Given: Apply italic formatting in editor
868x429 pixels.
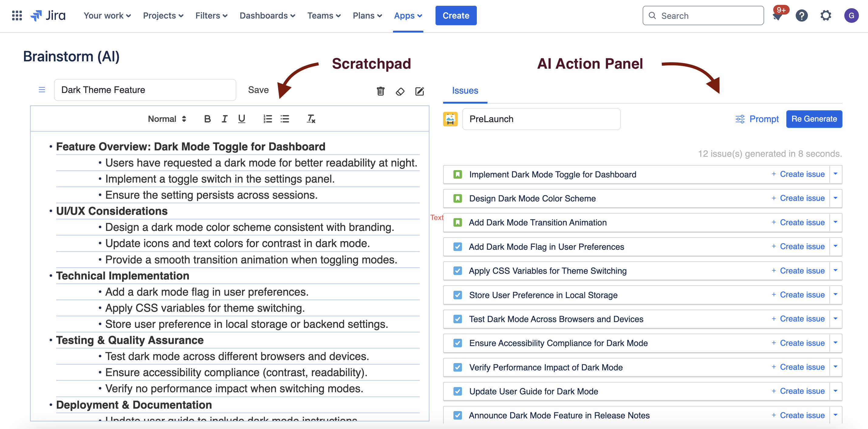Looking at the screenshot, I should [224, 119].
